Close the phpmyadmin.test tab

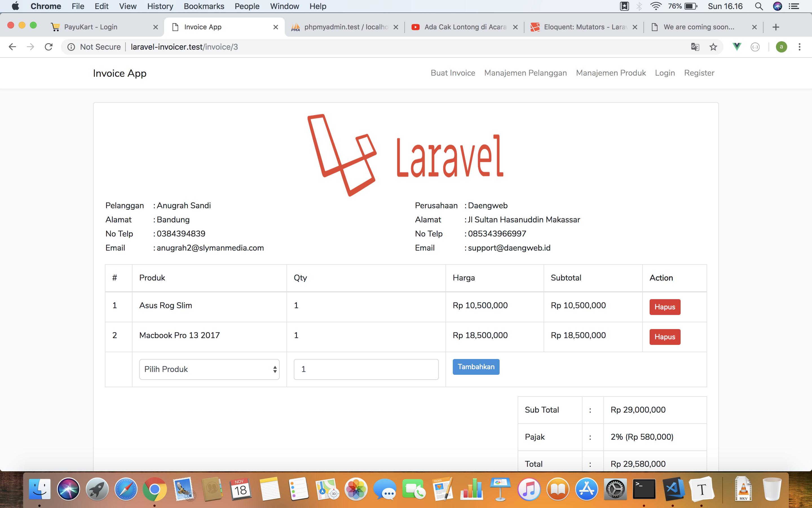tap(396, 27)
